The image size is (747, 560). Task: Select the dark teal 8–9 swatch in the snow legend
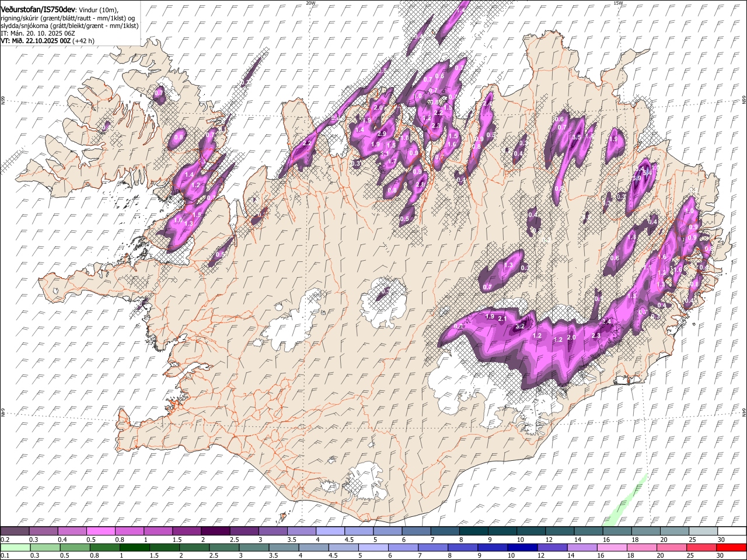(x=473, y=531)
